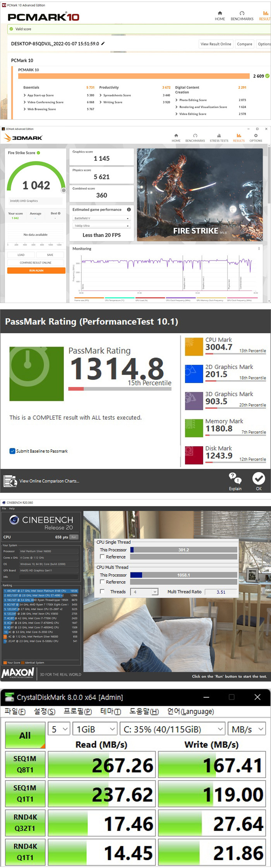Open the OPTIONS gear in 3DMark
This screenshot has width=271, height=868.
pyautogui.click(x=256, y=138)
